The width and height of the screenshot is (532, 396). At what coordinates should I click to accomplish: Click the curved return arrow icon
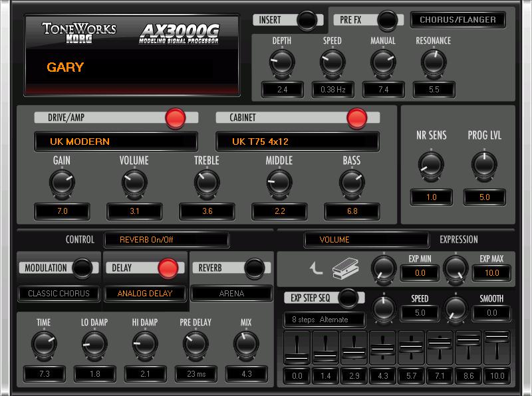(x=317, y=268)
